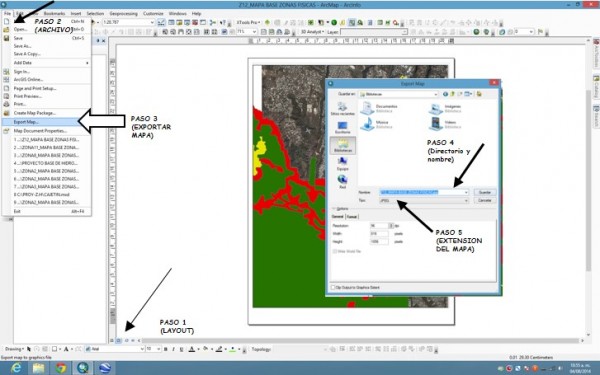600x375 pixels.
Task: Switch to the Format tab in options
Action: (352, 217)
